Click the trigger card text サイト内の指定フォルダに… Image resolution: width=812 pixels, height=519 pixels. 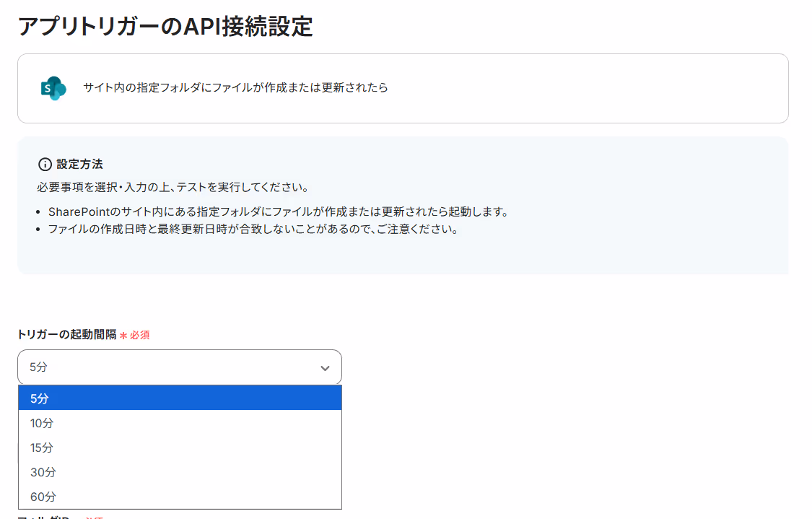pos(235,87)
